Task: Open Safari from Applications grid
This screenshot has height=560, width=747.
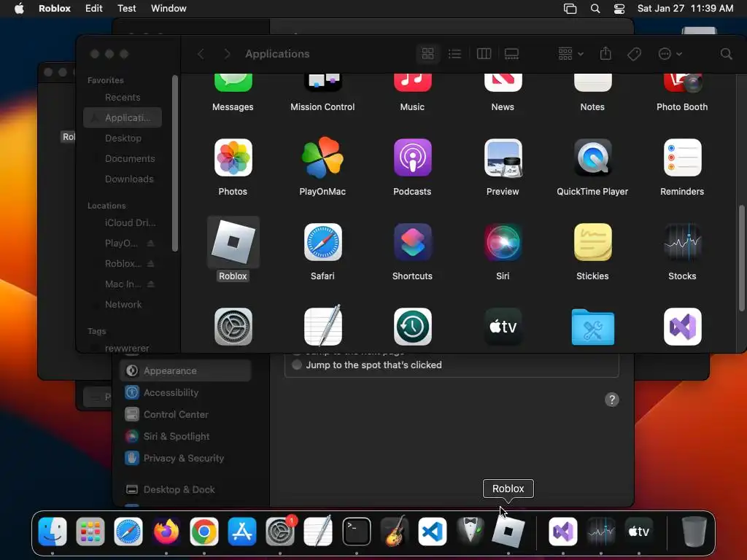Action: pos(322,242)
